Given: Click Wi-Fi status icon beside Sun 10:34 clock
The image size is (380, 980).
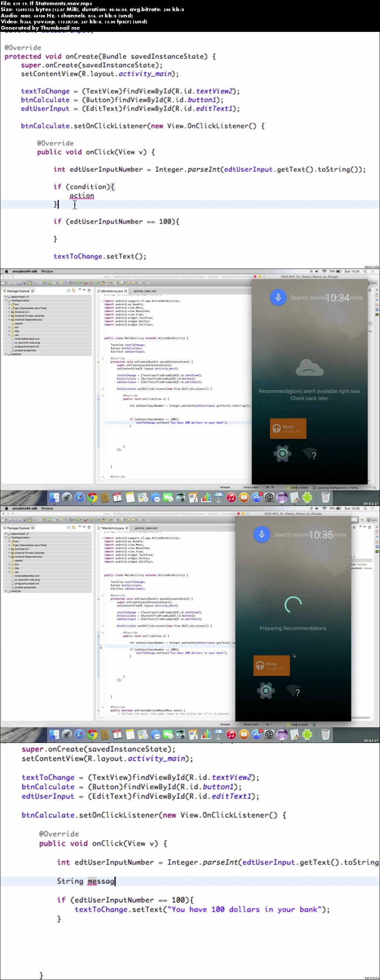Looking at the screenshot, I should 324,271.
